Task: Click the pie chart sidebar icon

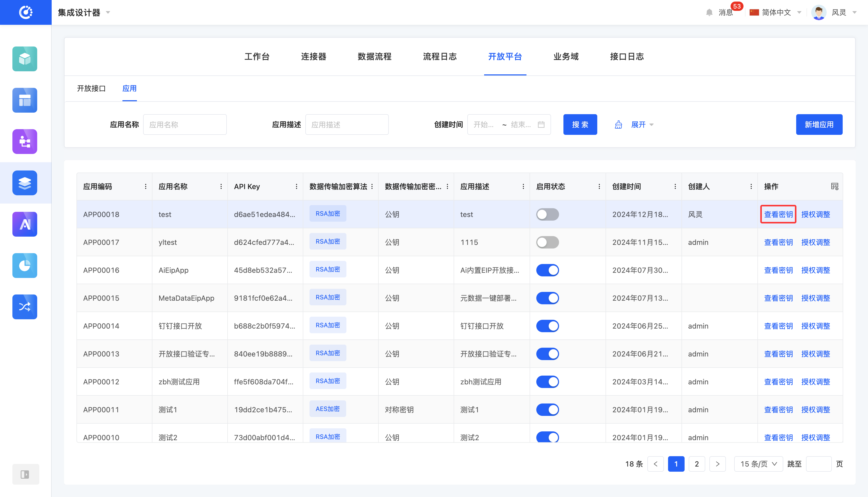Action: point(25,266)
